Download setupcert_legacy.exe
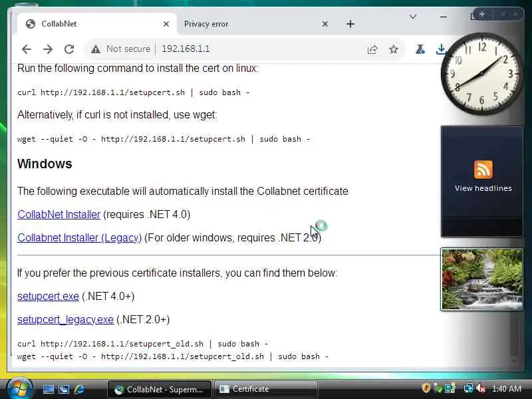This screenshot has width=532, height=399. point(65,320)
